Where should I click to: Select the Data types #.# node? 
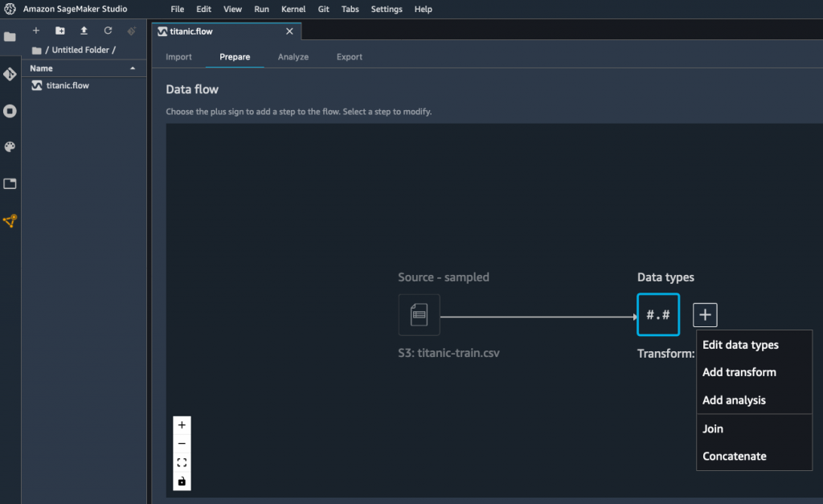[x=657, y=314]
